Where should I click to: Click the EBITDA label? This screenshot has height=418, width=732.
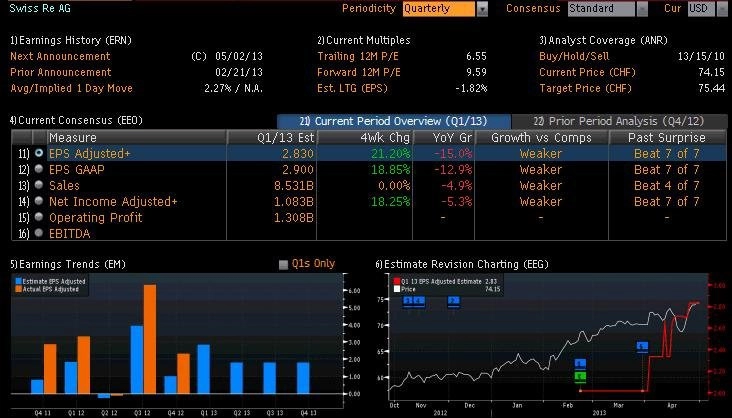click(70, 234)
